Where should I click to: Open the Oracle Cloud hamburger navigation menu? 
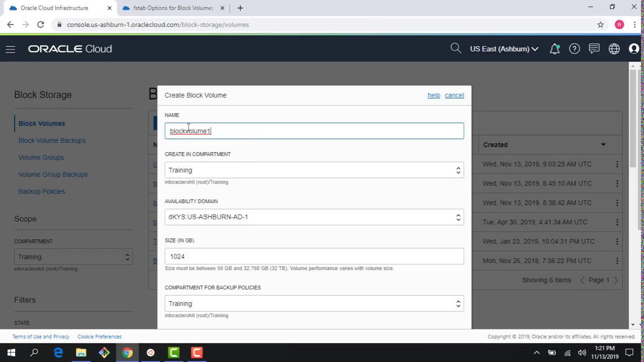tap(10, 49)
